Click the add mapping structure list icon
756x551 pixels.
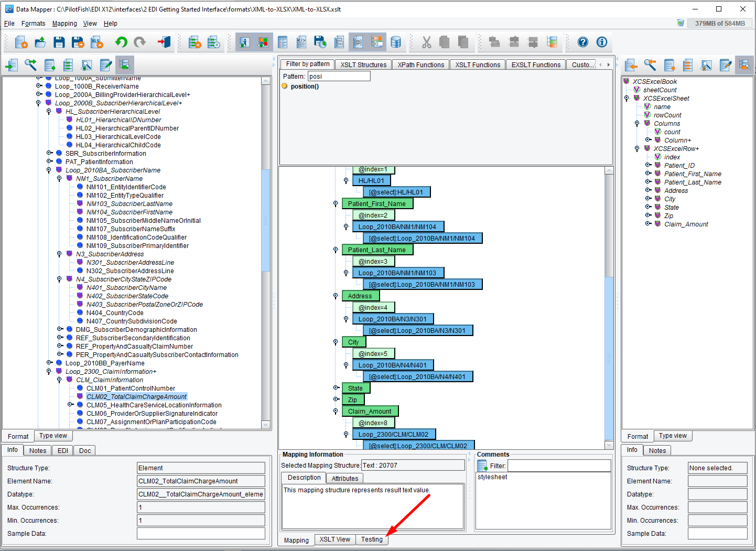click(195, 42)
